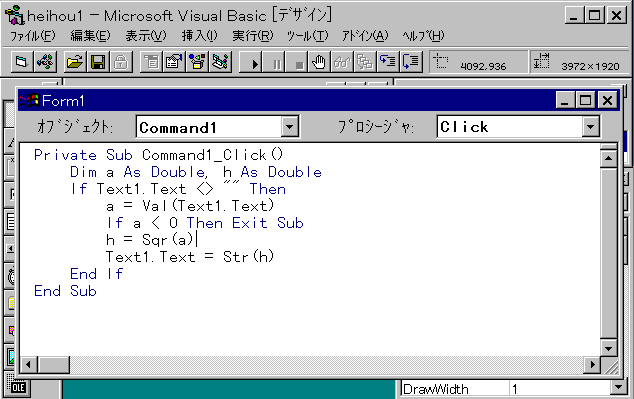
Task: Open the Menu Editor toolbar icon
Action: tap(151, 62)
